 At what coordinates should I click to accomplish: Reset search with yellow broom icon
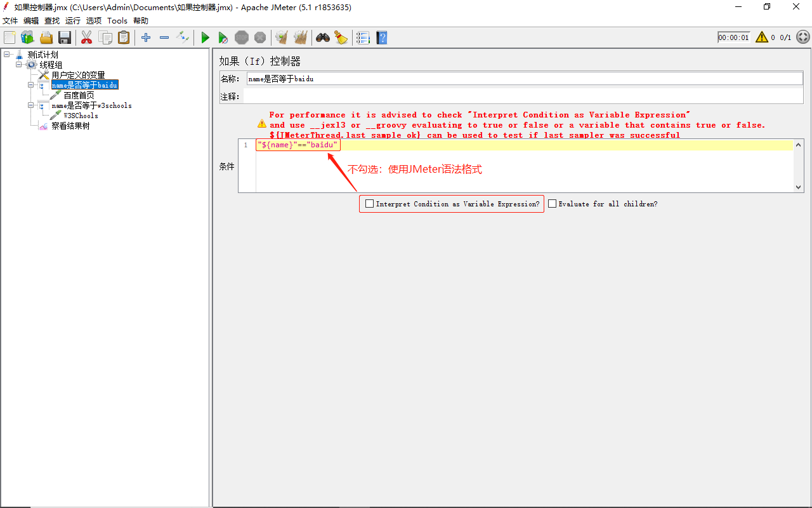click(341, 37)
